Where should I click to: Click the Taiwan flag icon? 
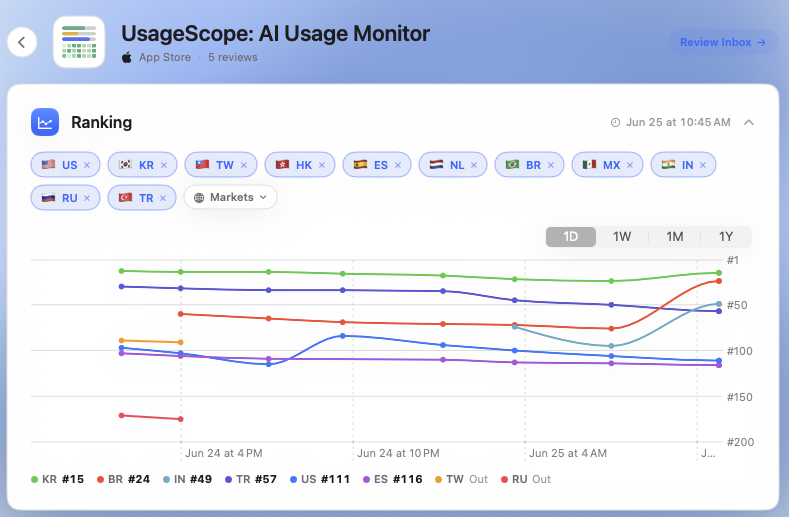point(202,165)
